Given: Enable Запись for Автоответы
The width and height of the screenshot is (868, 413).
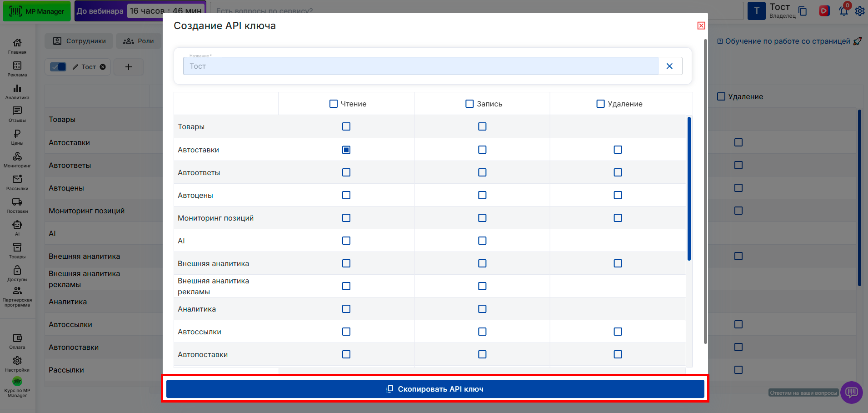Looking at the screenshot, I should pyautogui.click(x=482, y=172).
